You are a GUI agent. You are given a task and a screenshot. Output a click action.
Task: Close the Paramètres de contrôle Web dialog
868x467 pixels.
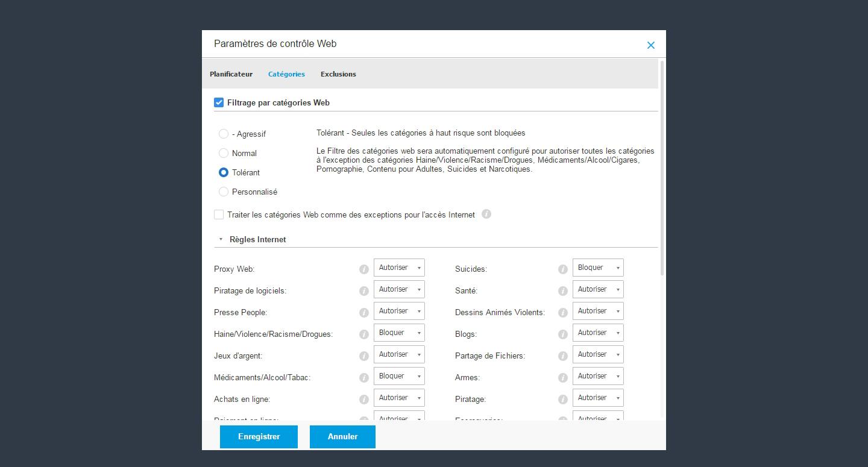click(x=650, y=45)
